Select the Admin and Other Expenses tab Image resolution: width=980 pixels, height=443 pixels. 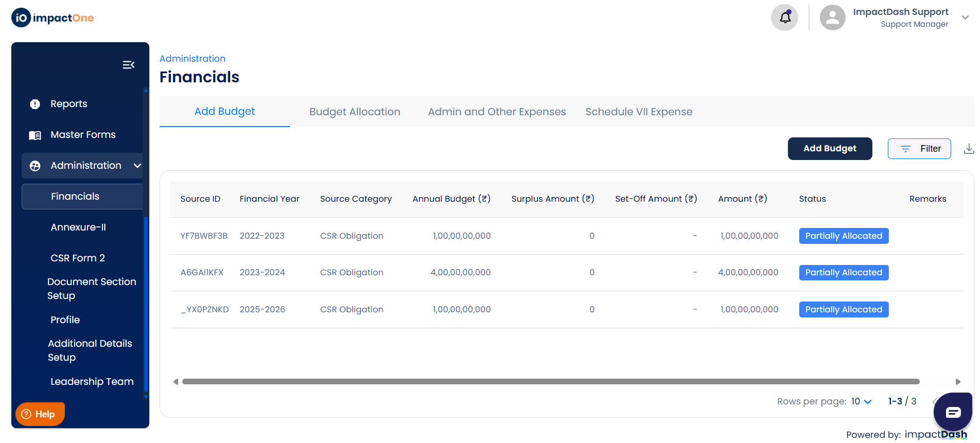point(496,112)
